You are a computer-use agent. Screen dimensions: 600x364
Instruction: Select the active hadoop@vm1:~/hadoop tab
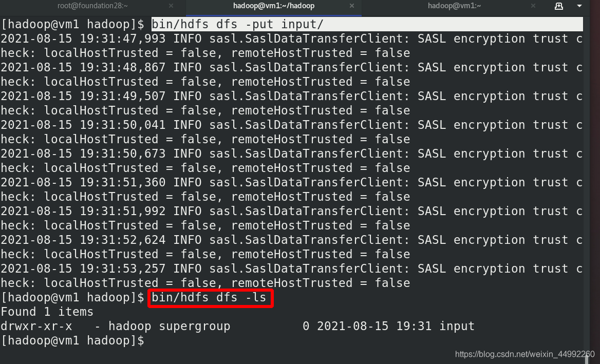click(x=274, y=6)
